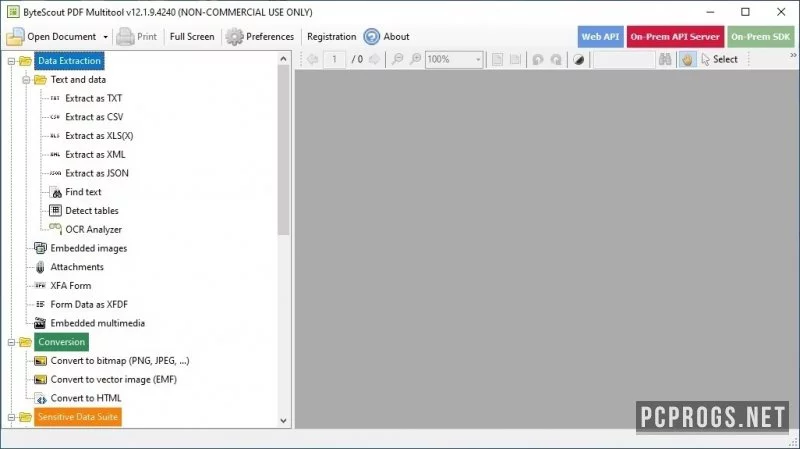The height and width of the screenshot is (449, 800).
Task: Click the Embedded images icon
Action: (x=40, y=248)
